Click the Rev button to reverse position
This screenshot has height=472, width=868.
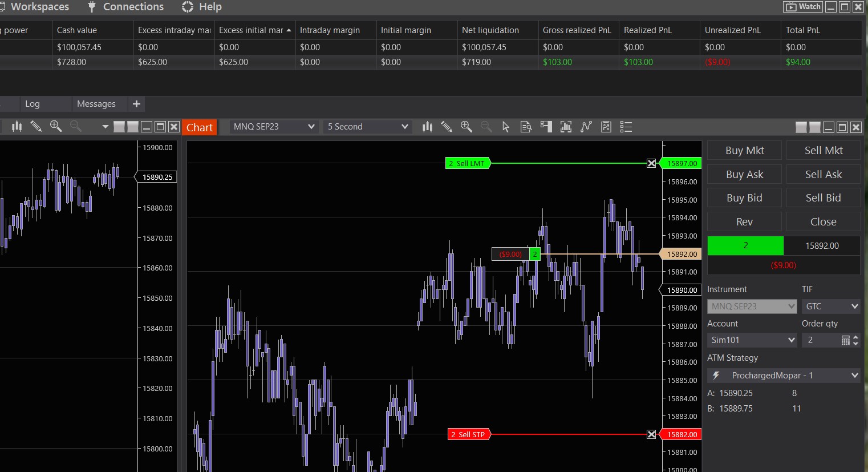click(744, 222)
